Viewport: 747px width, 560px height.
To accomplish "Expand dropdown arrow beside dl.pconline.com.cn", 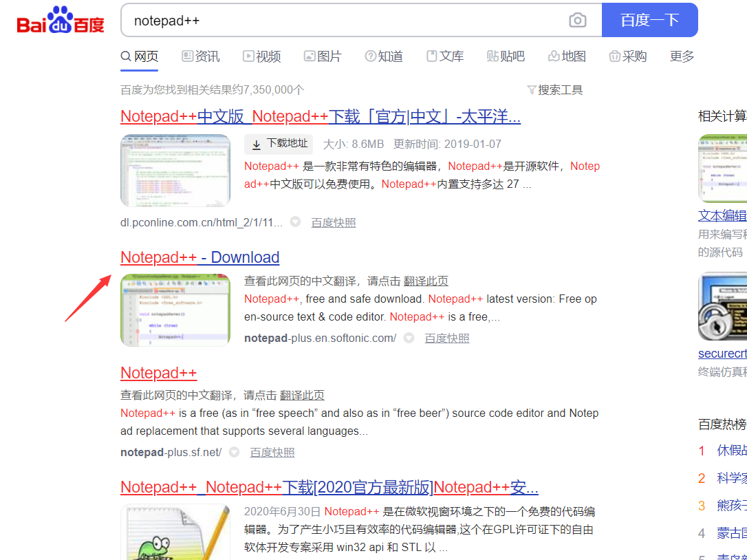I will [x=295, y=222].
